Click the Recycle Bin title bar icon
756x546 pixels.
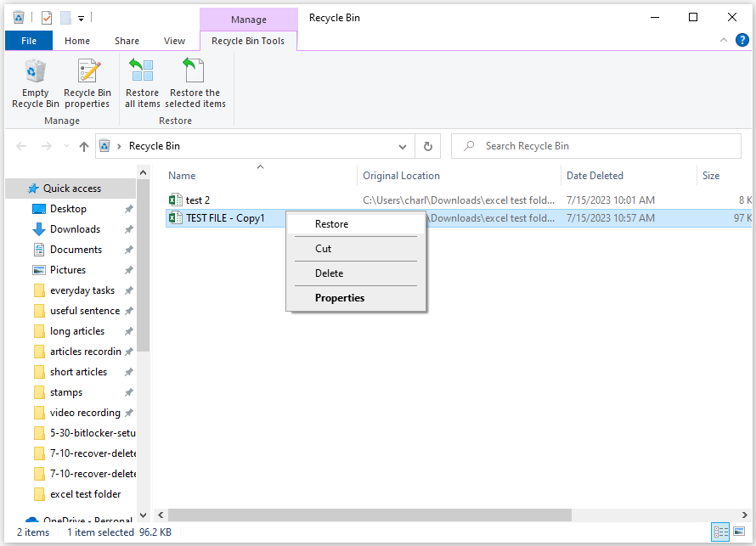point(19,18)
